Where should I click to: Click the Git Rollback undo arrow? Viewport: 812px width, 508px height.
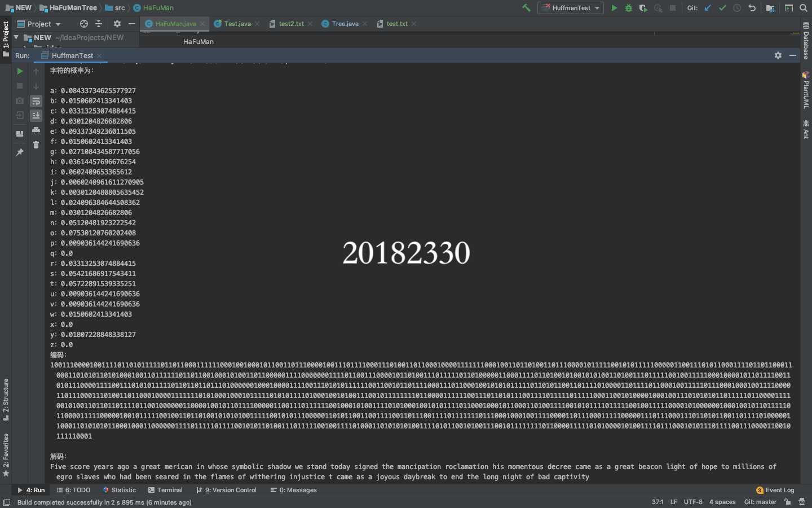[752, 8]
